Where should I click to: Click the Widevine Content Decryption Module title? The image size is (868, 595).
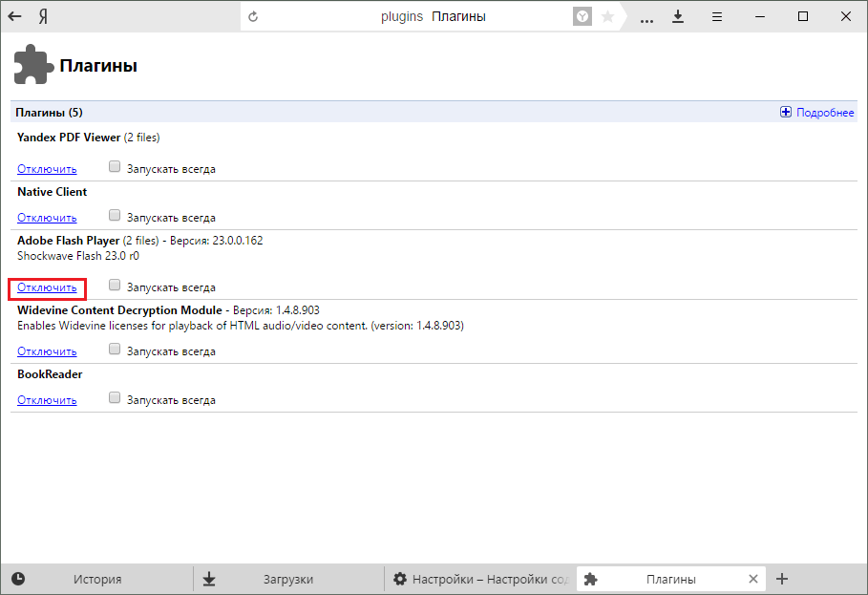pyautogui.click(x=119, y=310)
